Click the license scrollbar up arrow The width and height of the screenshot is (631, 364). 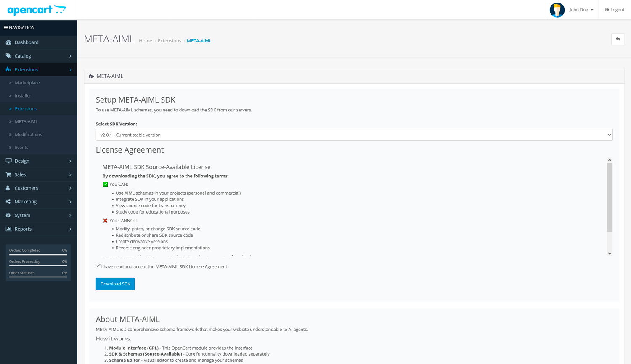pos(610,160)
